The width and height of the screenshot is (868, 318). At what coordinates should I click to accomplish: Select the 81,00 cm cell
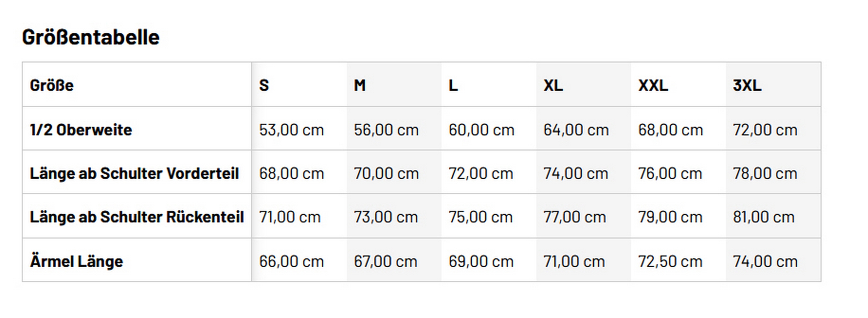tap(763, 217)
